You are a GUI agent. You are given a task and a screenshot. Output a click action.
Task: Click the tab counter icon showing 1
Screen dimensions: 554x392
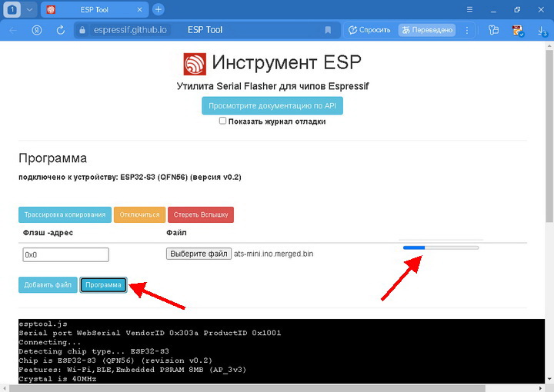12,9
